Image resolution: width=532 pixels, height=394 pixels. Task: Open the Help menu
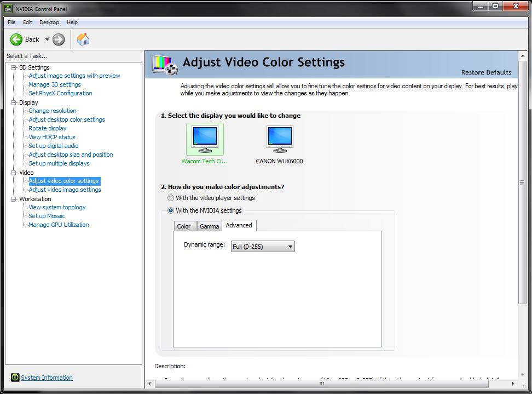coord(72,22)
